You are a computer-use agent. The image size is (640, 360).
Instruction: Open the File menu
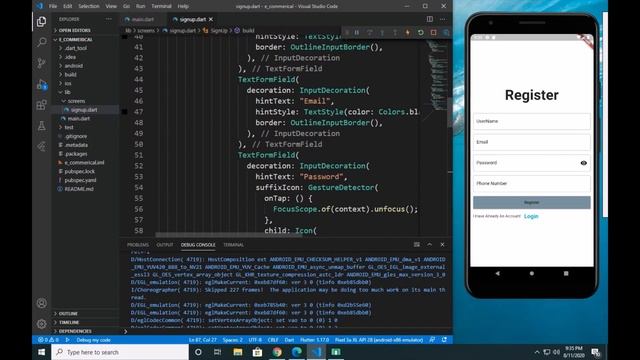[x=53, y=6]
